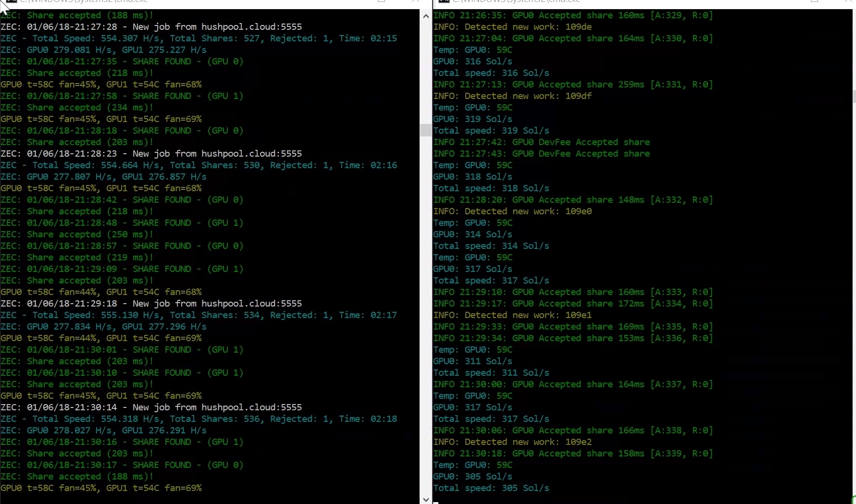The height and width of the screenshot is (504, 856).
Task: Click the 'Total Speed: 554.307 H/s' line
Action: point(199,38)
